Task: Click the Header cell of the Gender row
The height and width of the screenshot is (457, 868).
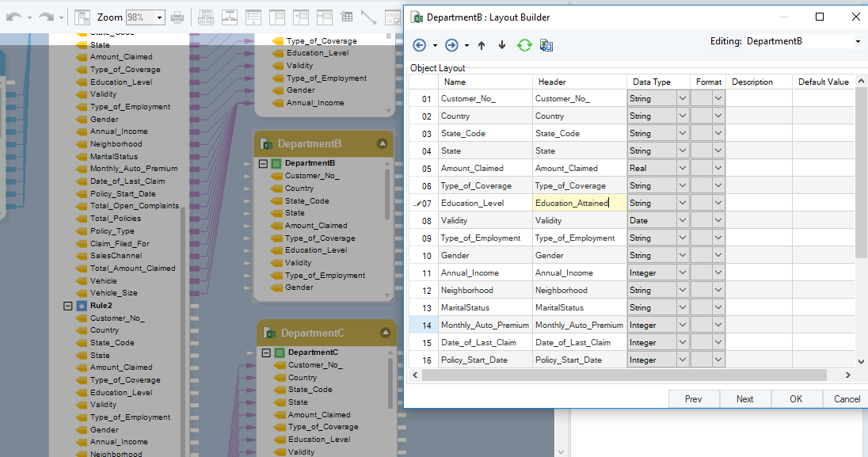Action: [580, 255]
